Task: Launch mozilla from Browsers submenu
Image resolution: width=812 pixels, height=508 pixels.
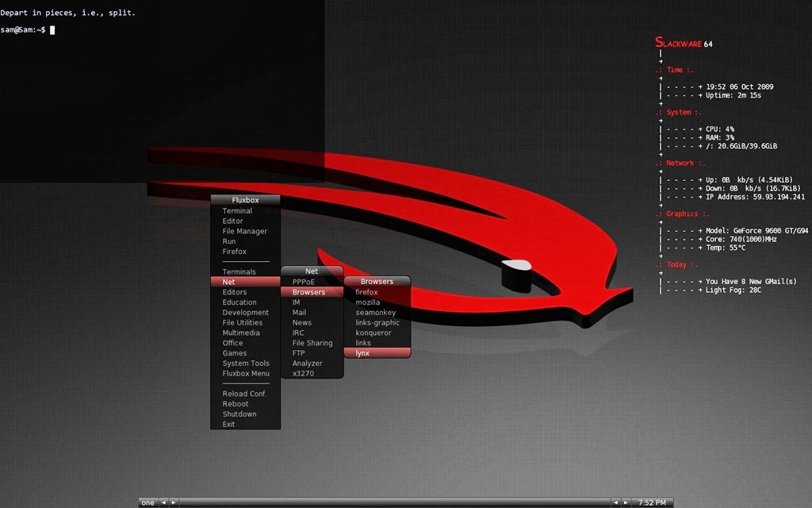Action: coord(377,302)
